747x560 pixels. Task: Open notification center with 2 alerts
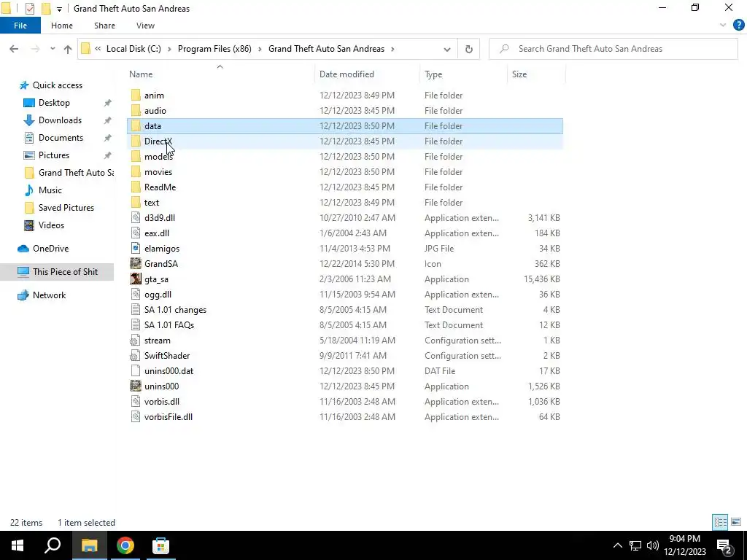click(x=724, y=545)
